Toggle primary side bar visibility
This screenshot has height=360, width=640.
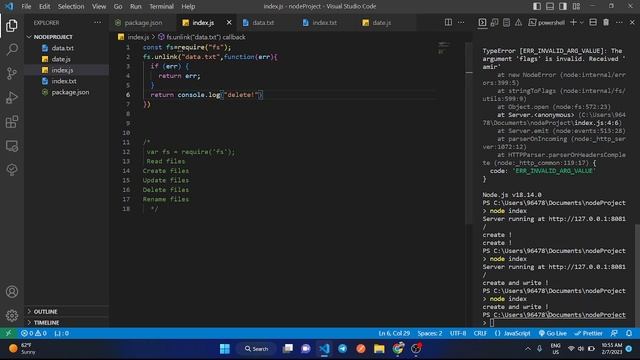coord(537,6)
